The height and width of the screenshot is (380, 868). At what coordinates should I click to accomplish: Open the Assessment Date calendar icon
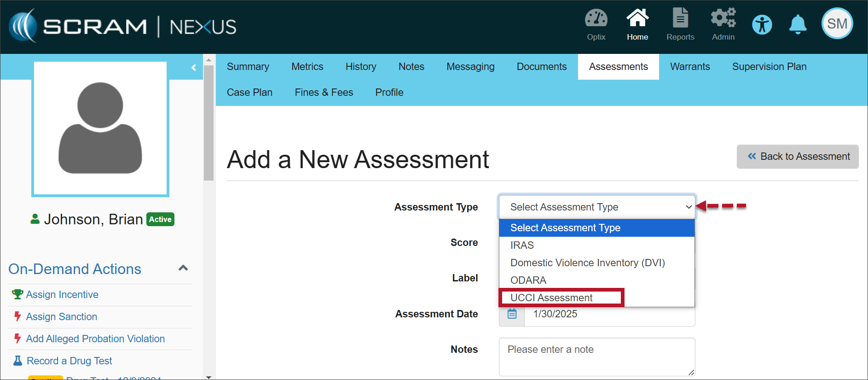pyautogui.click(x=512, y=314)
